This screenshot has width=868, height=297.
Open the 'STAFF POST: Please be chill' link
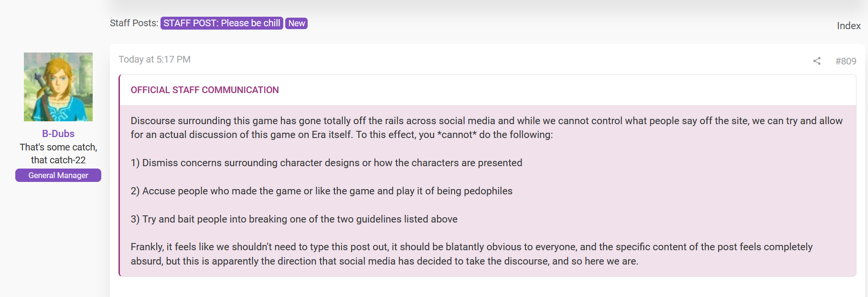pos(222,23)
